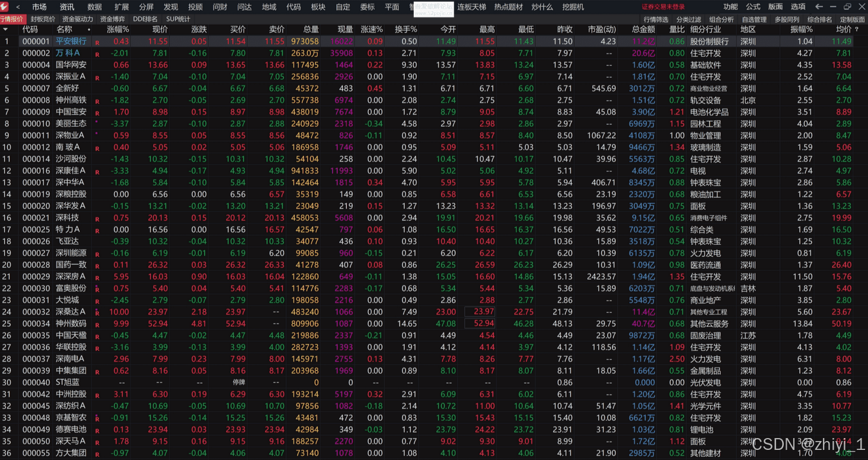The width and height of the screenshot is (868, 460).
Task: Select the stock name 平安银行
Action: click(x=71, y=41)
